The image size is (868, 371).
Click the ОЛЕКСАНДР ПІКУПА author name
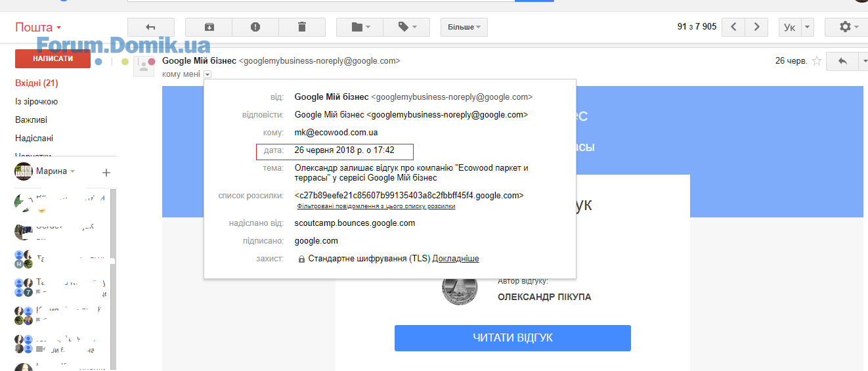click(544, 297)
